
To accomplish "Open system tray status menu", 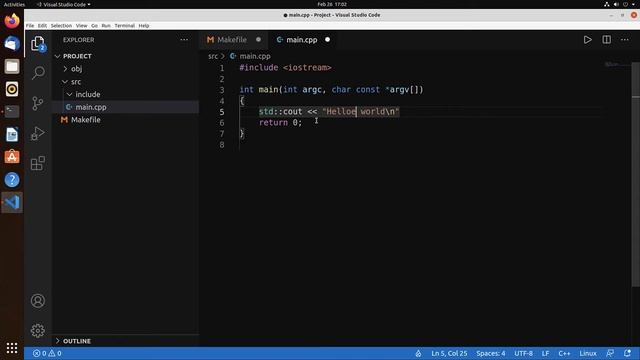I will point(620,4).
